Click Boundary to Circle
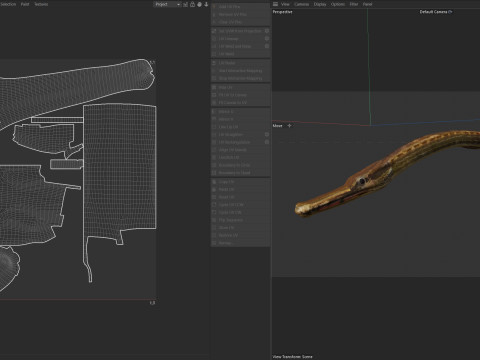This screenshot has width=480, height=360. (x=240, y=165)
